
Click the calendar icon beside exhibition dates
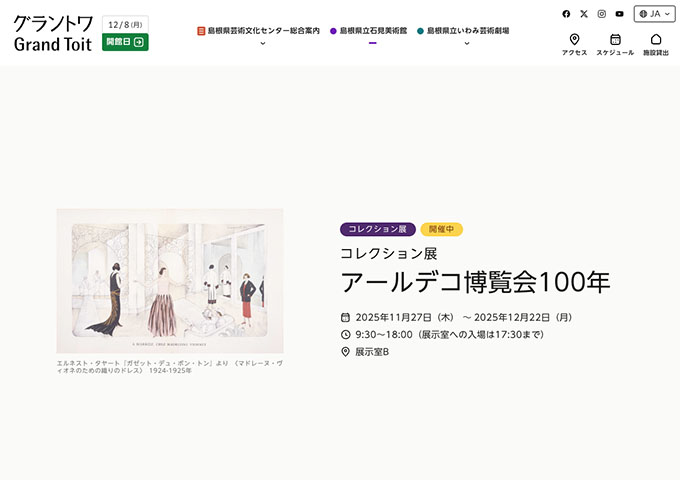click(345, 317)
